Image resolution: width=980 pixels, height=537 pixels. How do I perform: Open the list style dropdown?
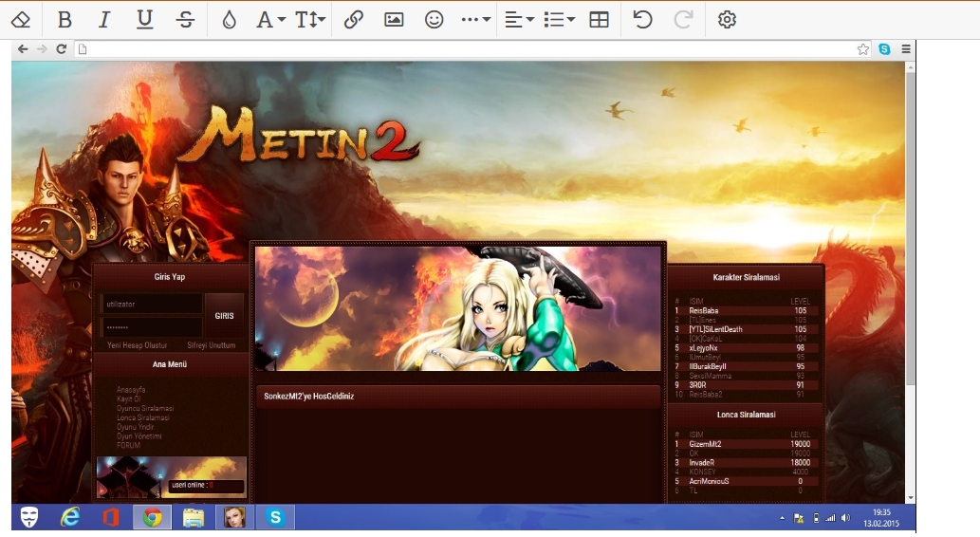pos(559,20)
